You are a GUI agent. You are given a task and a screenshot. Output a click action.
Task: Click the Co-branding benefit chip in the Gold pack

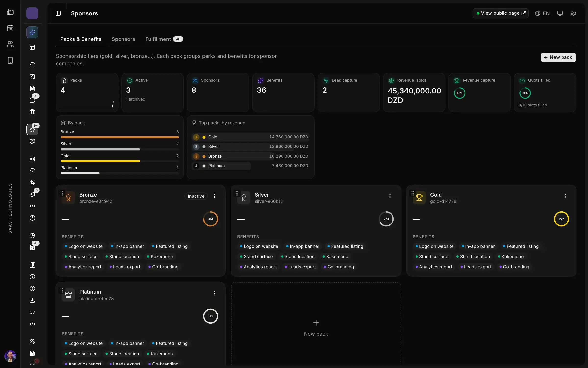point(514,267)
